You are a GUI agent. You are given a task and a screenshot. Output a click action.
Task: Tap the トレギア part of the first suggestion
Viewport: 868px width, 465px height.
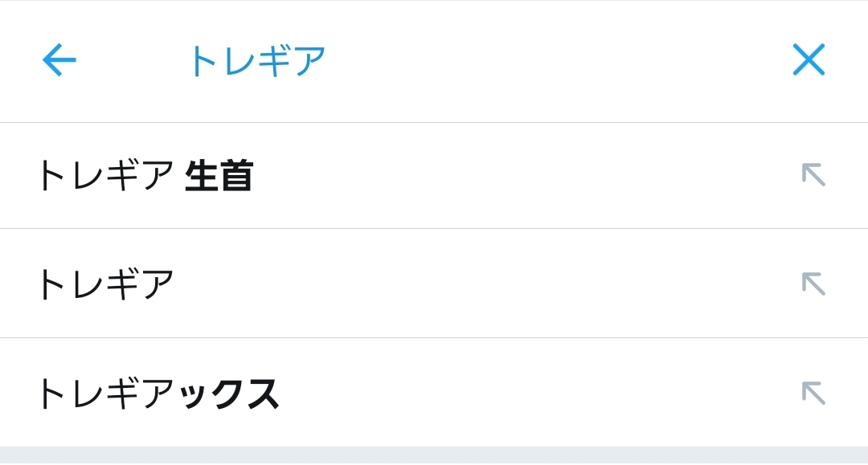pyautogui.click(x=104, y=176)
